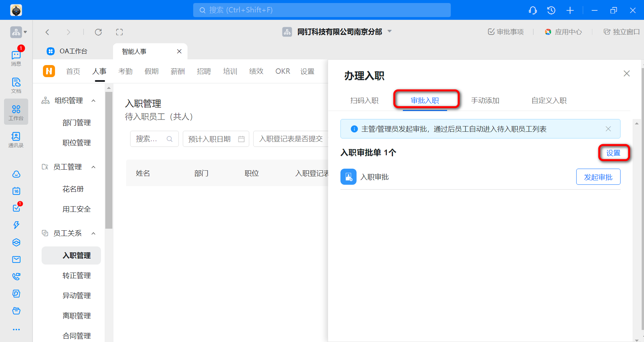Screen dimensions: 644x342
Task: Open the top nav 设置 tab
Action: 307,71
